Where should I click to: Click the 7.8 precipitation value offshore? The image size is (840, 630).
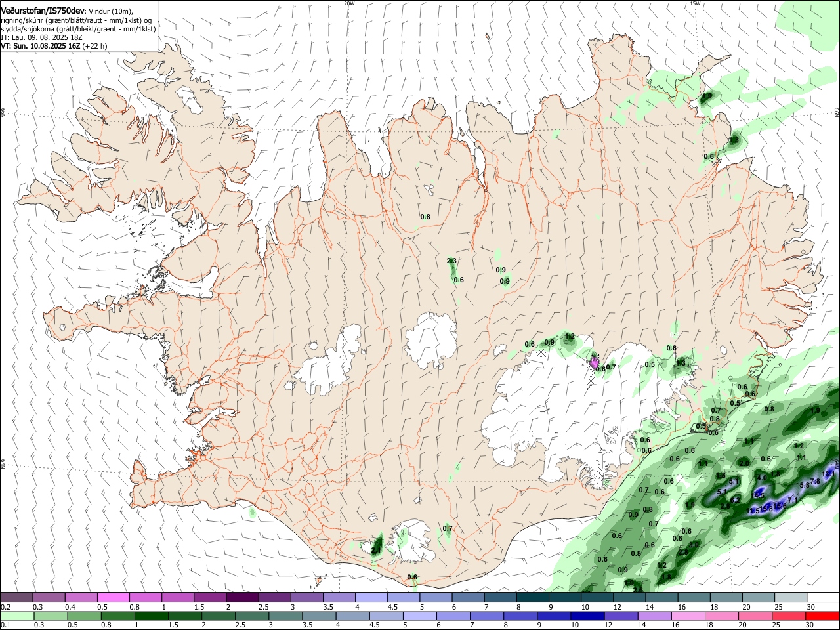point(815,482)
